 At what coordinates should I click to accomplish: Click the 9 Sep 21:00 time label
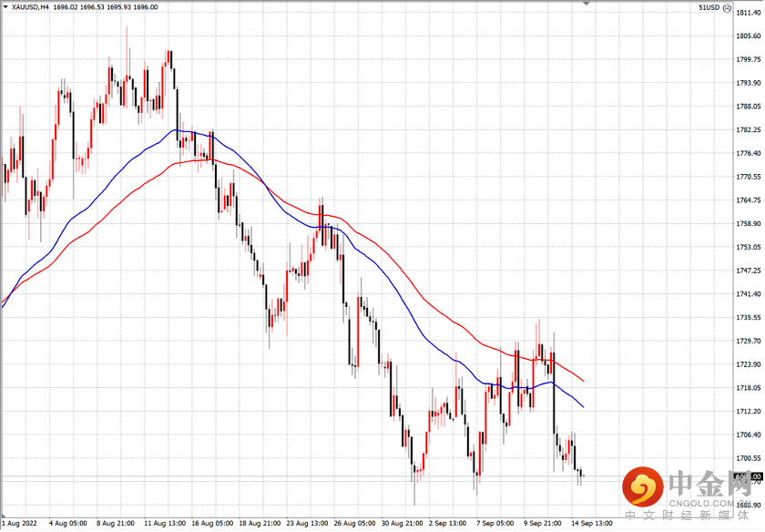543,523
